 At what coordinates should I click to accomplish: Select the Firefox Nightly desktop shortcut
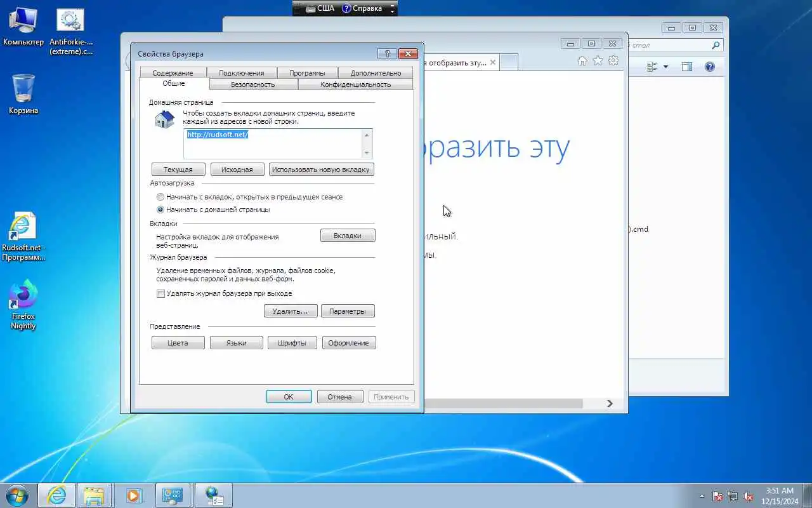pyautogui.click(x=23, y=305)
